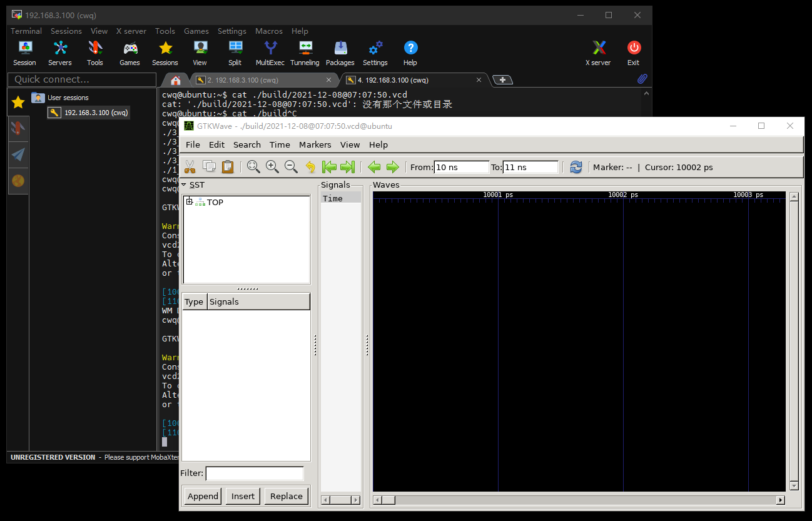
Task: Click the Signals pane scrollbar right arrow
Action: pyautogui.click(x=356, y=500)
